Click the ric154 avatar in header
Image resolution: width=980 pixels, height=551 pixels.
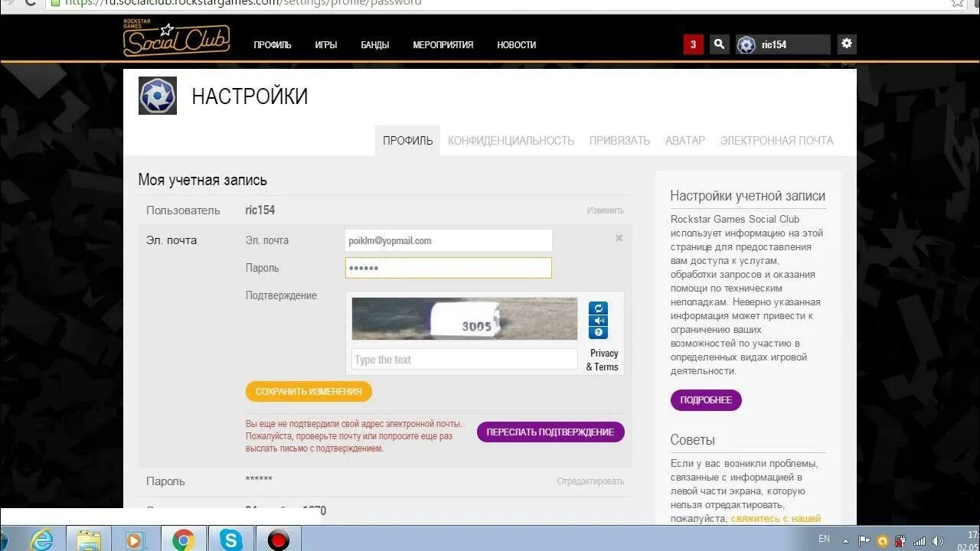746,44
